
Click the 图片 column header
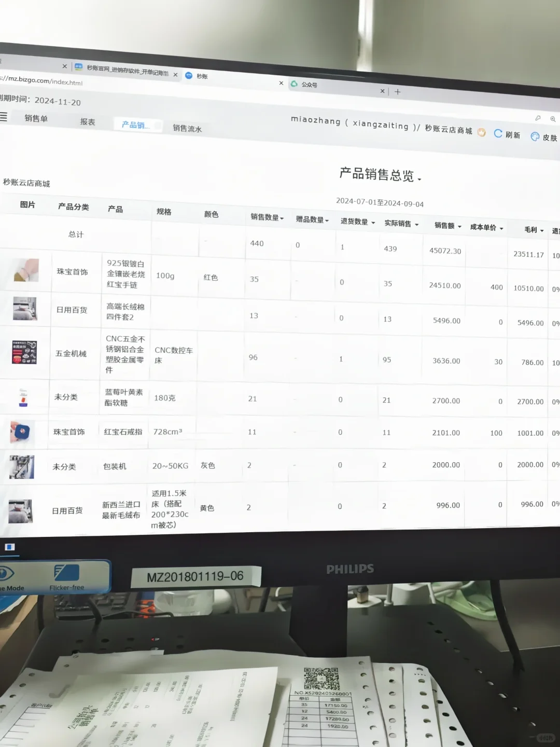27,204
